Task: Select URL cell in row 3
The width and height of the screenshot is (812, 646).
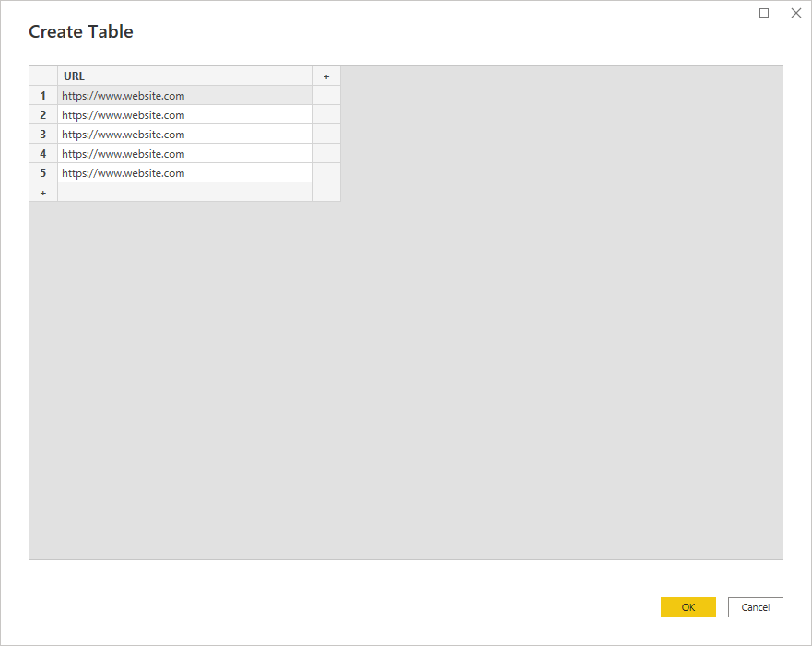Action: pyautogui.click(x=185, y=134)
